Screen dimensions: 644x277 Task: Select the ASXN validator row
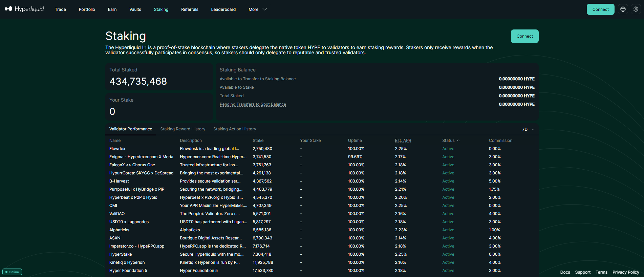pyautogui.click(x=322, y=238)
